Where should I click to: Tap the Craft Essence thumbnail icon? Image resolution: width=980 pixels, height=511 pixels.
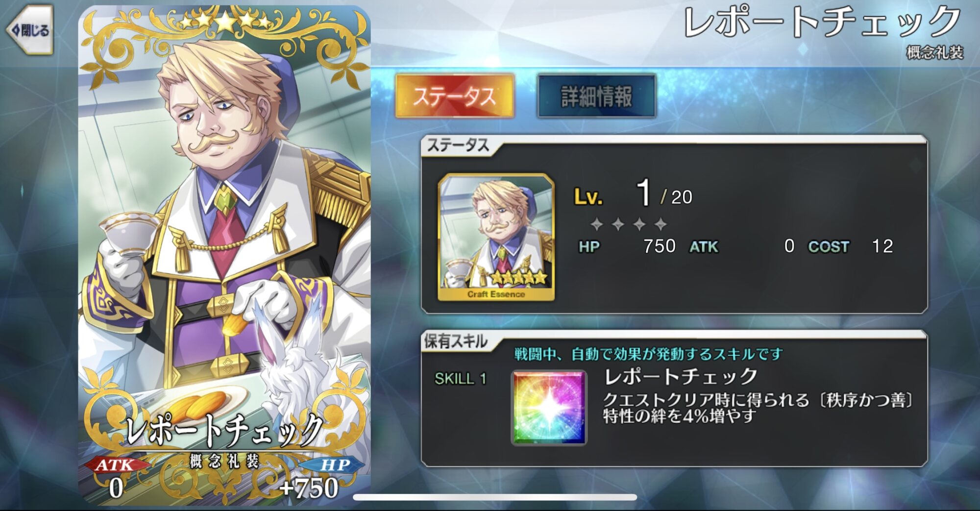coord(496,237)
